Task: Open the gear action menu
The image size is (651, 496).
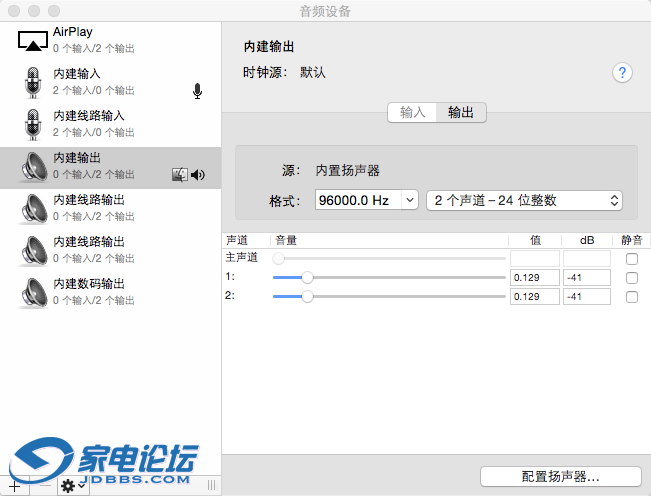Action: coord(73,486)
